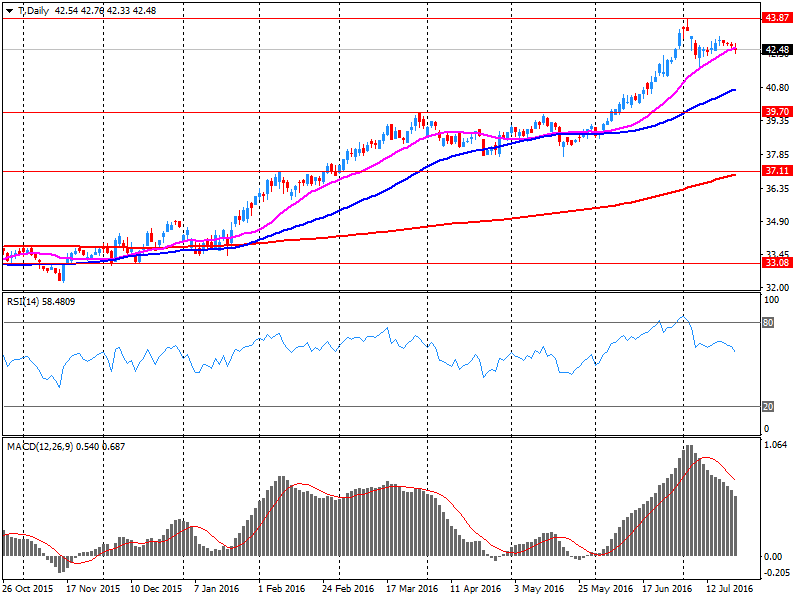This screenshot has height=600, width=800.
Task: Select the 33.08 support price label
Action: click(x=777, y=263)
